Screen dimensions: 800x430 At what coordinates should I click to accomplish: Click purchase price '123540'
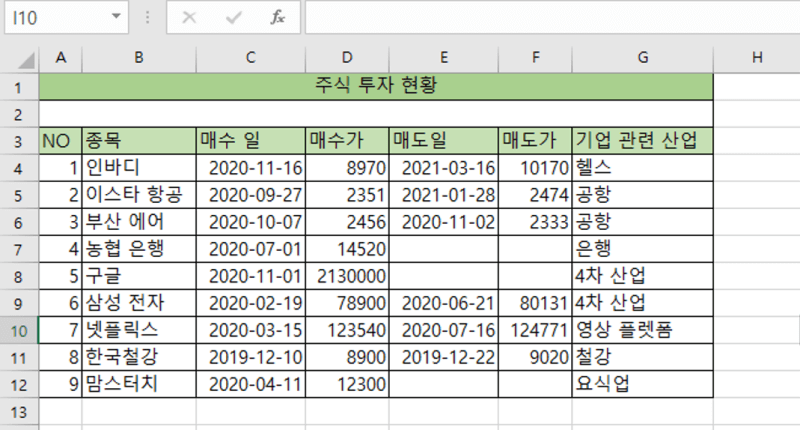pos(347,330)
